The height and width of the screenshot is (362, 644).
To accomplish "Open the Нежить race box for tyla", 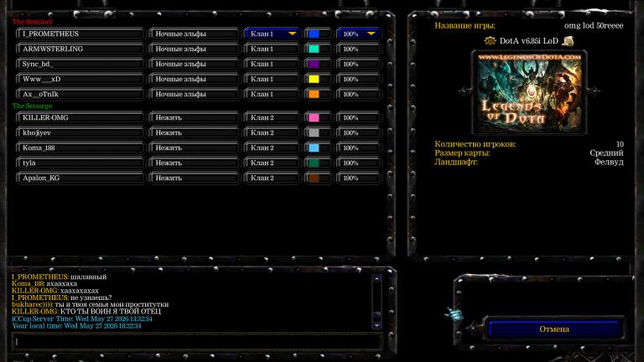I will (194, 163).
